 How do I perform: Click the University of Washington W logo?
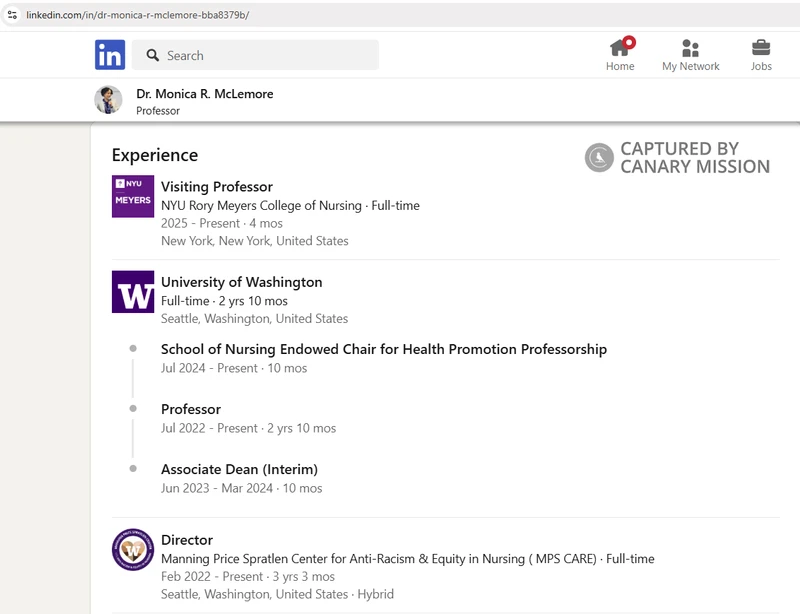133,291
